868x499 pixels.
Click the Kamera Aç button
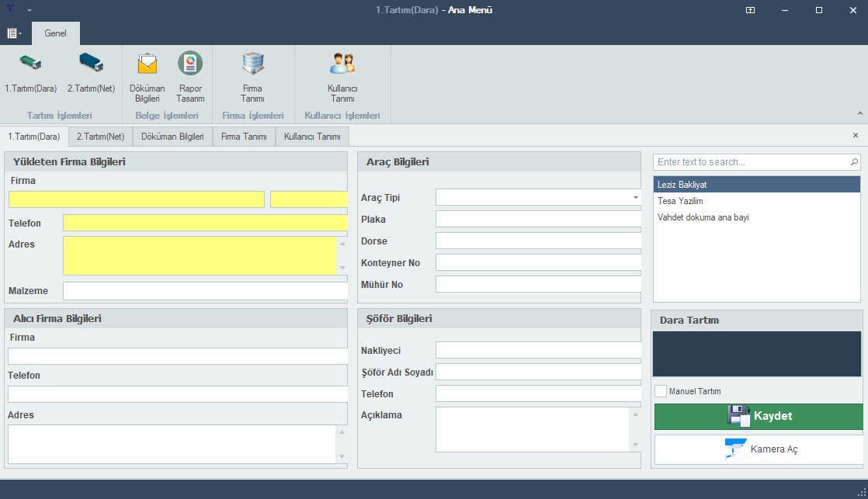pos(759,449)
